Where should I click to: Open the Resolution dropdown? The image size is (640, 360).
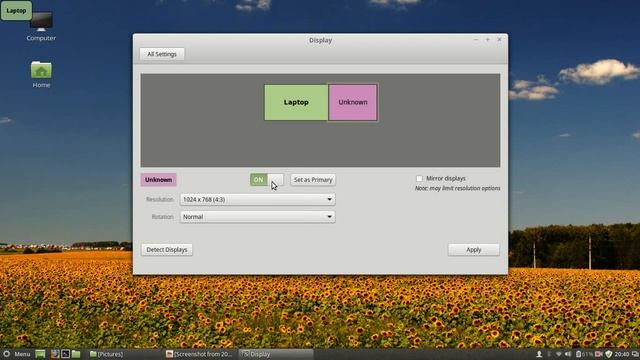258,200
